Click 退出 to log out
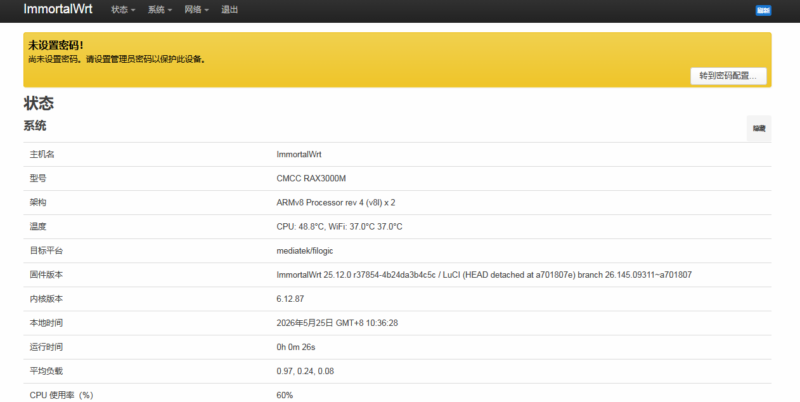The width and height of the screenshot is (800, 402). 230,10
